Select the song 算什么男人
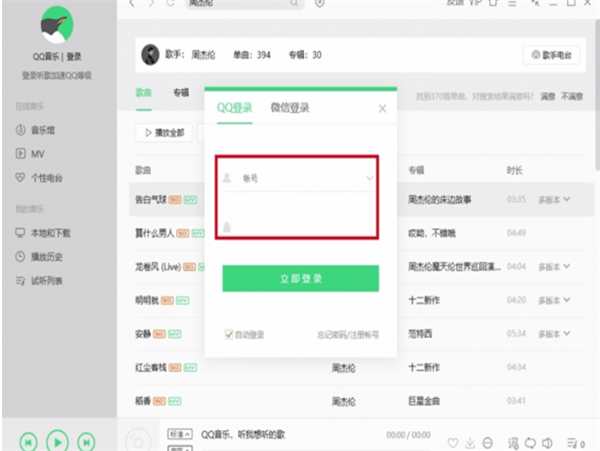 tap(155, 233)
